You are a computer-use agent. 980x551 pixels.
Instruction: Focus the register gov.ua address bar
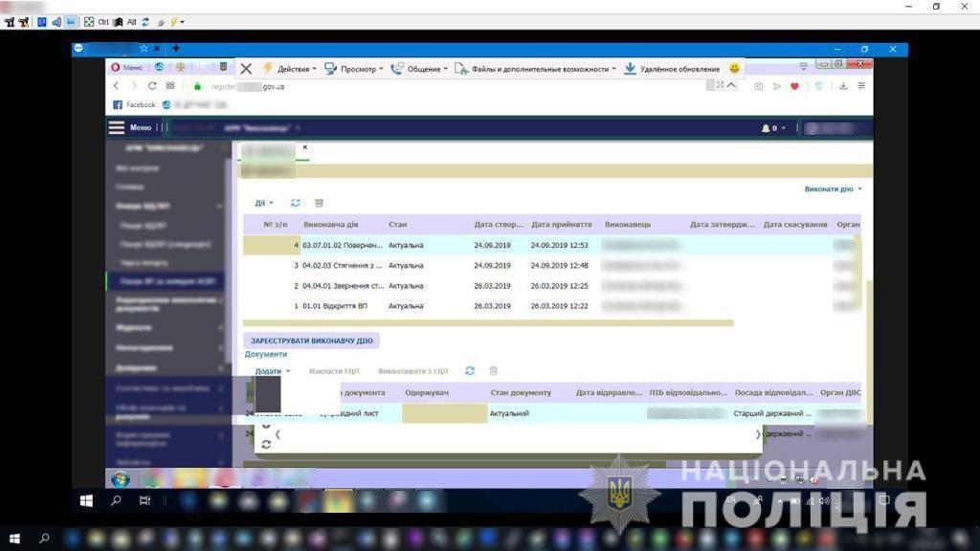coord(248,87)
